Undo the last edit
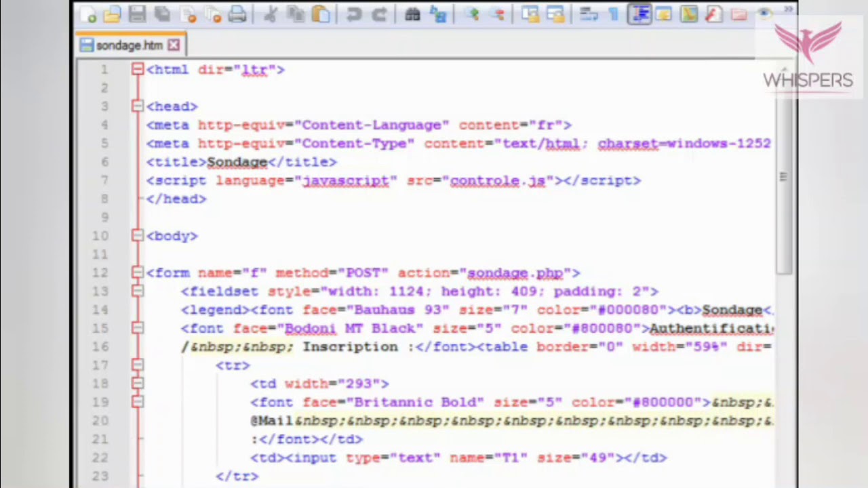 353,14
